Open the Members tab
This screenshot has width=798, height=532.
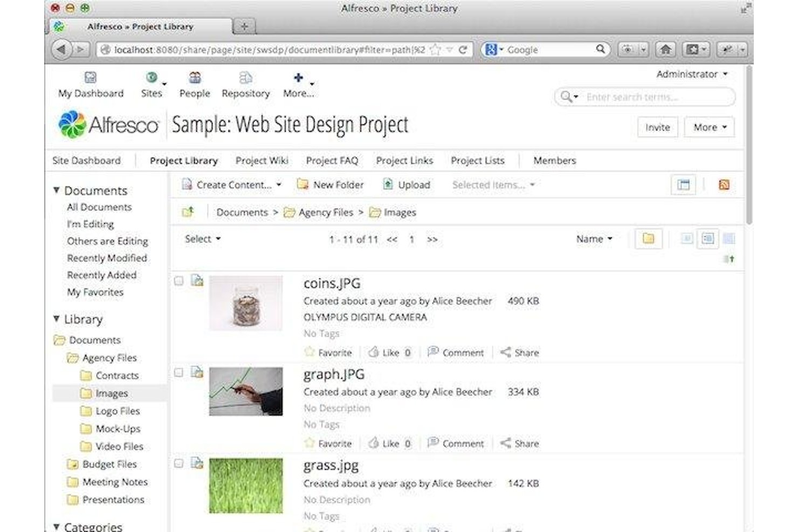[555, 161]
